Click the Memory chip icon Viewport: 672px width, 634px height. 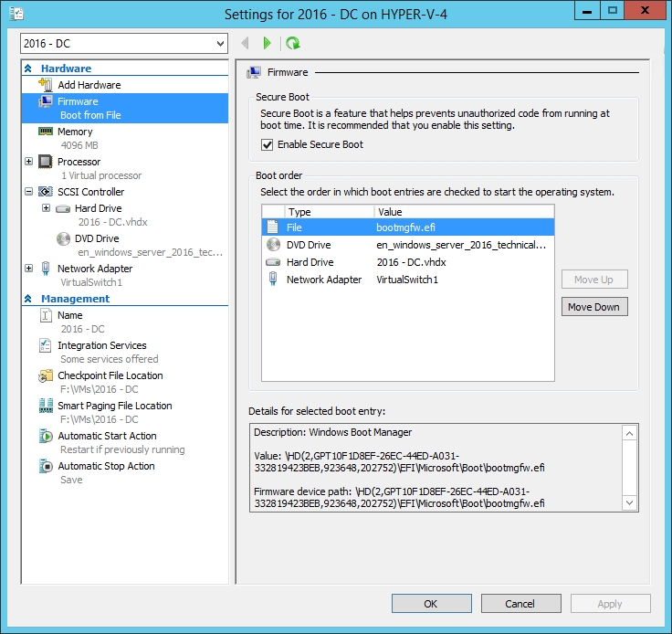[x=46, y=132]
